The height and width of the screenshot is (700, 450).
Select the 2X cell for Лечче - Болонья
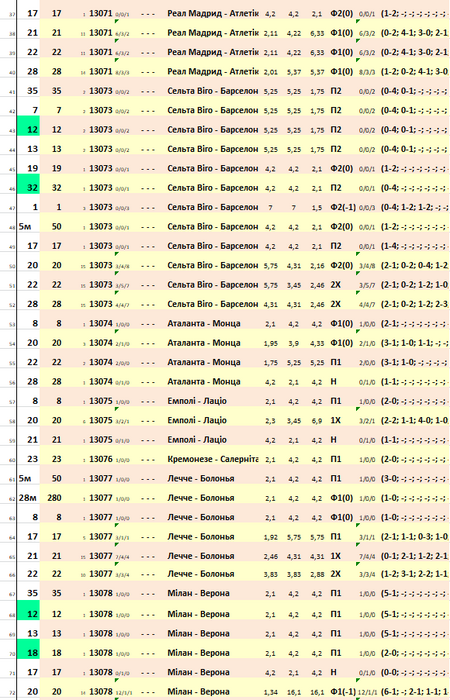click(x=335, y=574)
